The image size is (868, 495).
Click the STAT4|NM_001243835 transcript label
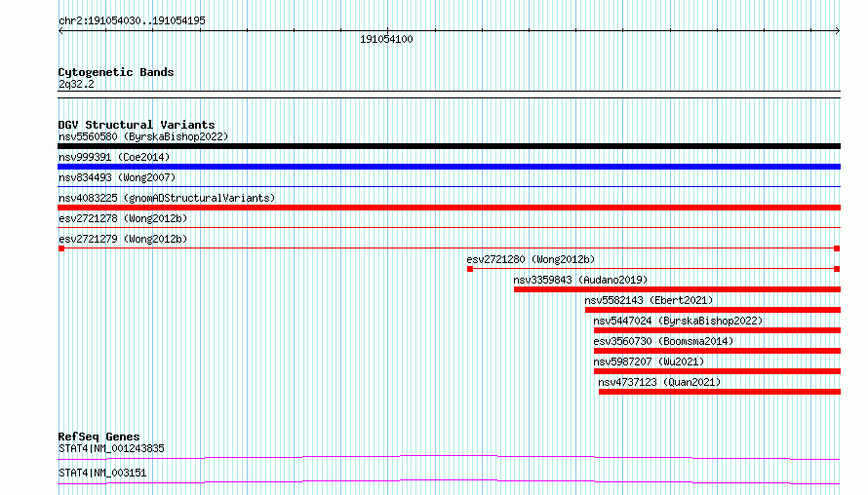tap(111, 448)
